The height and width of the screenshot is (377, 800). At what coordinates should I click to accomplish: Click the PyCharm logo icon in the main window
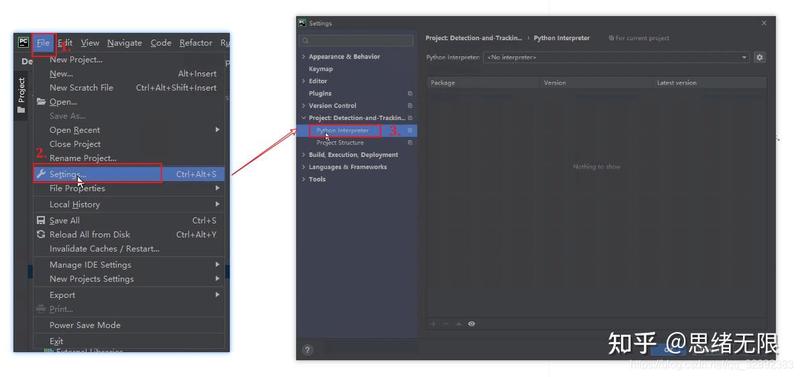(x=23, y=43)
